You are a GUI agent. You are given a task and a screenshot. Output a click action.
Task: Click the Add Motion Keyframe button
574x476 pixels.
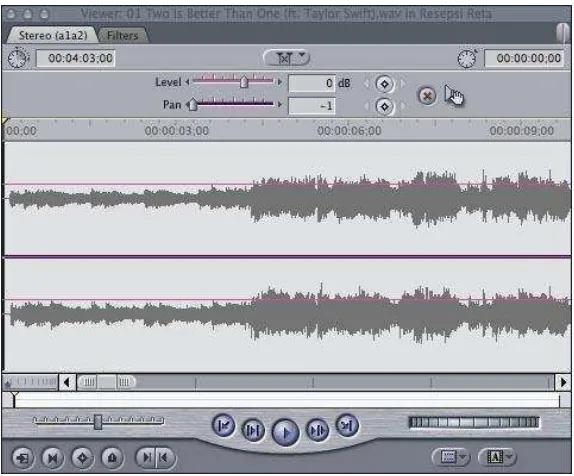(82, 458)
